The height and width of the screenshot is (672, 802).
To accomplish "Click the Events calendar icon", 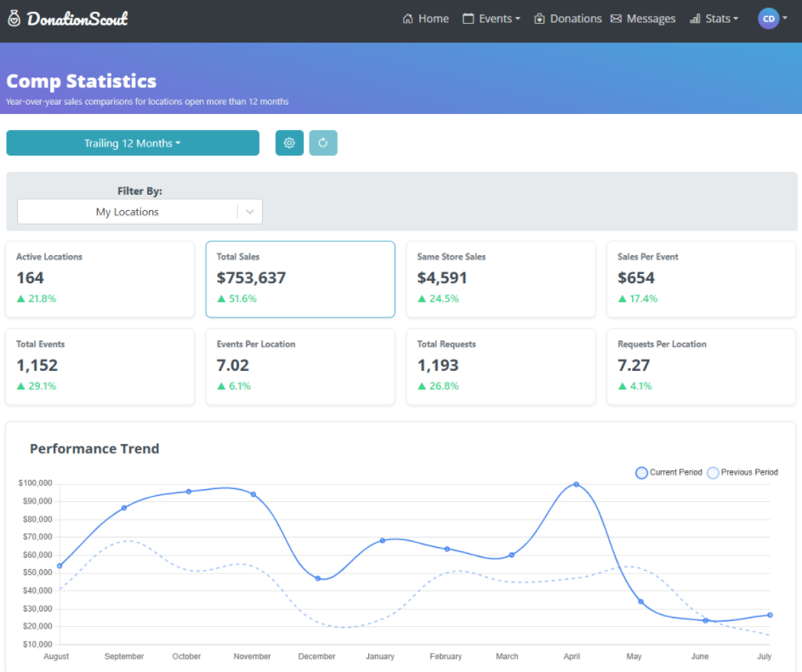I will (x=469, y=19).
